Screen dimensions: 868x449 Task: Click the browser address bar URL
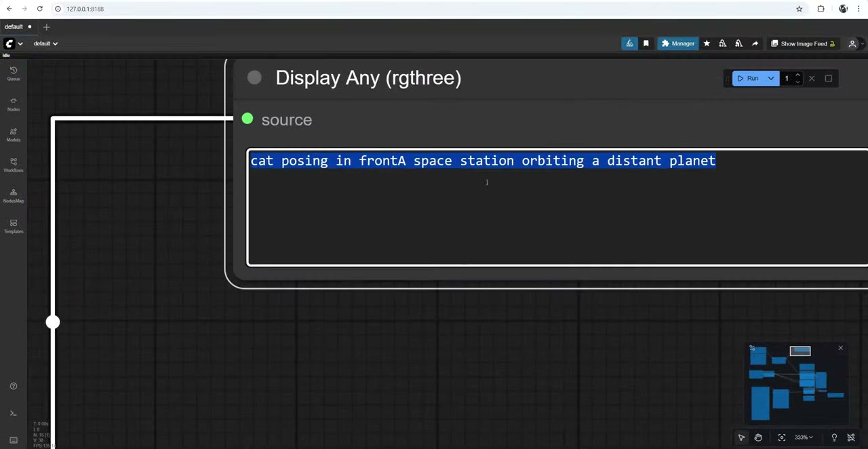coord(85,9)
